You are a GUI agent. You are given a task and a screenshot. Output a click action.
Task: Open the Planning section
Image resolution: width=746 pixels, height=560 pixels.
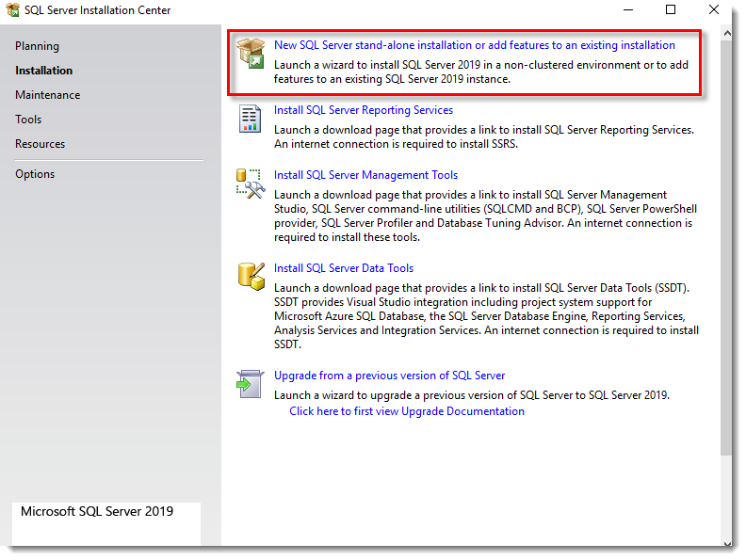[37, 46]
